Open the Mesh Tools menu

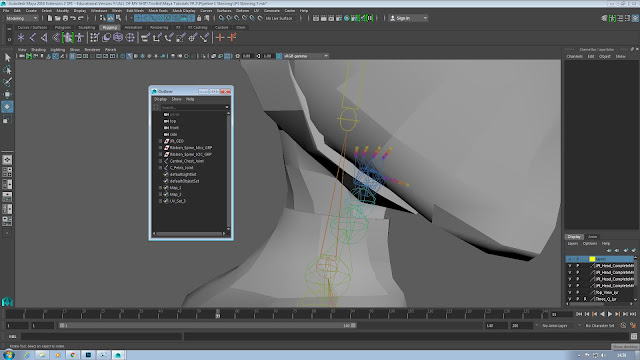[x=158, y=11]
